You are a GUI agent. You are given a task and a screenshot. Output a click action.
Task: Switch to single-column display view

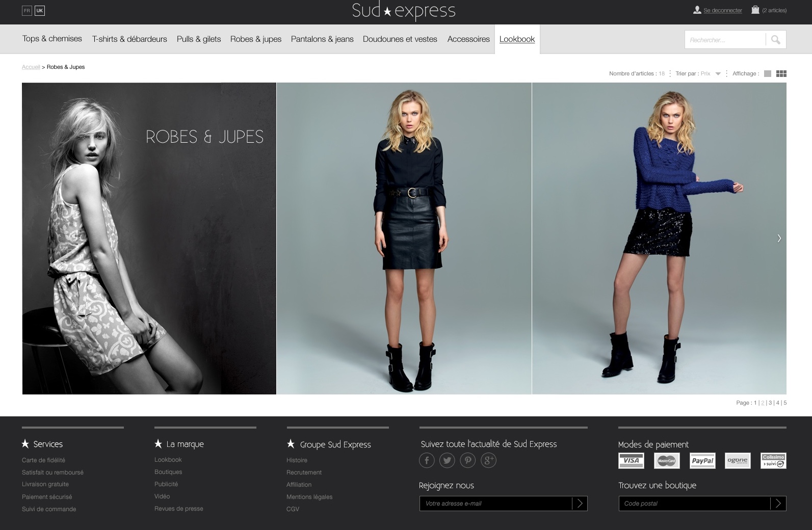pyautogui.click(x=768, y=74)
